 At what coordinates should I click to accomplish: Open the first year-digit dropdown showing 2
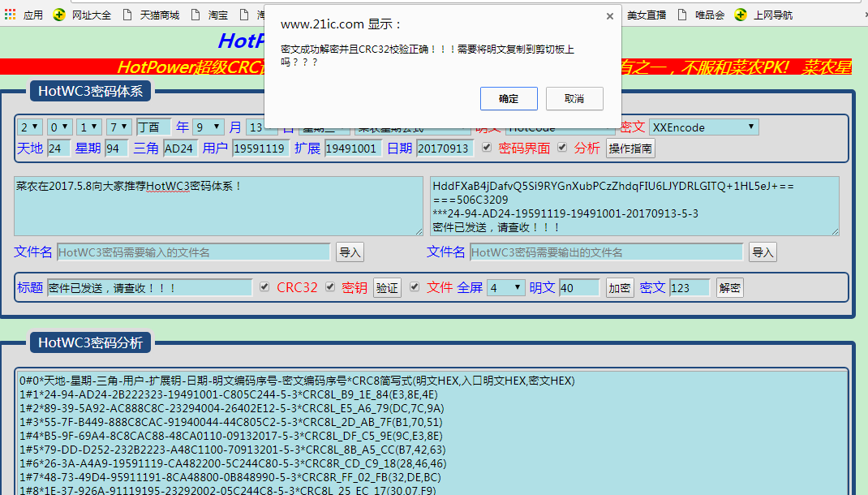tap(29, 127)
